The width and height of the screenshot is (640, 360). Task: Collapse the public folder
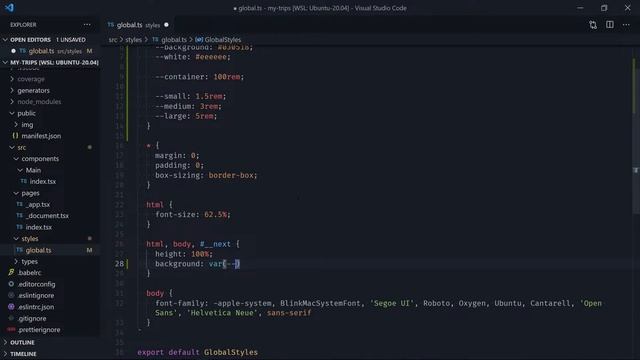(50, 113)
